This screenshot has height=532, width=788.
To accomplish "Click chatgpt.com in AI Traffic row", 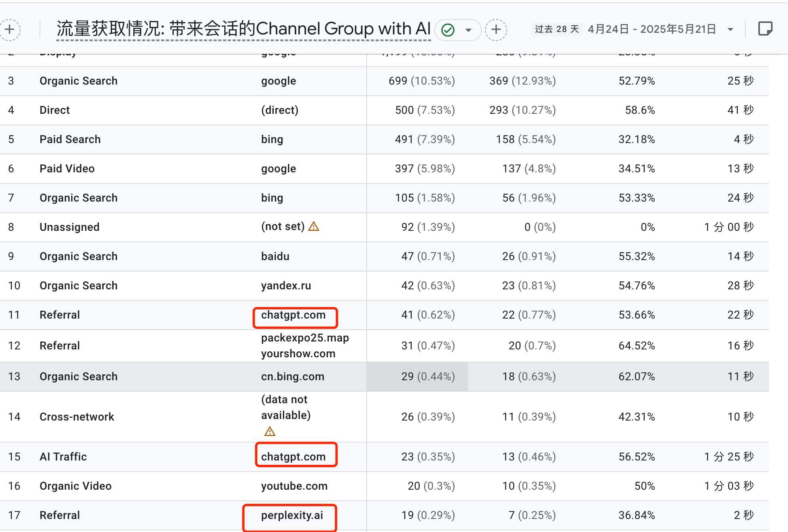I will pyautogui.click(x=293, y=457).
